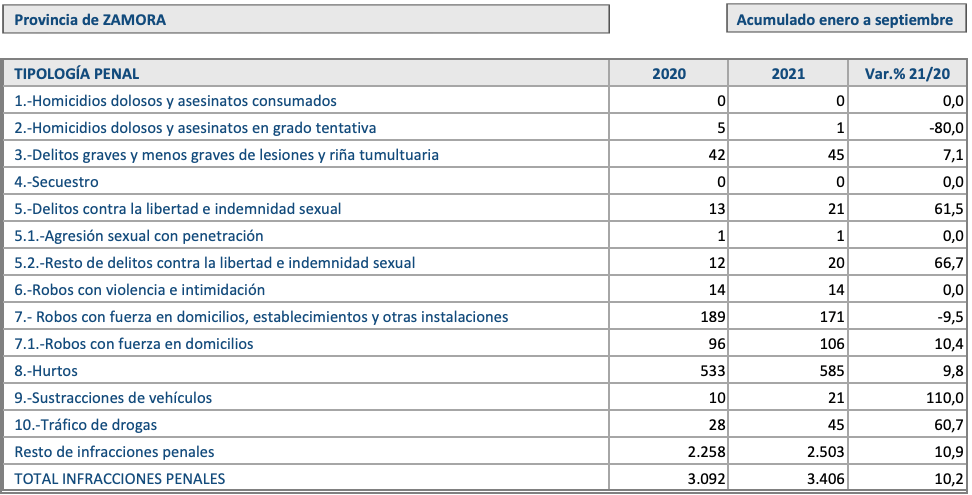Viewport: 972px width, 495px height.
Task: Click the 2020 value '189'
Action: (x=712, y=317)
